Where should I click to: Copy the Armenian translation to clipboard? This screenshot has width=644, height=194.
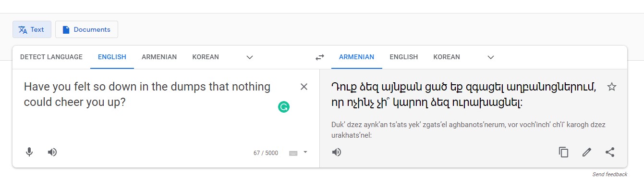pos(563,152)
